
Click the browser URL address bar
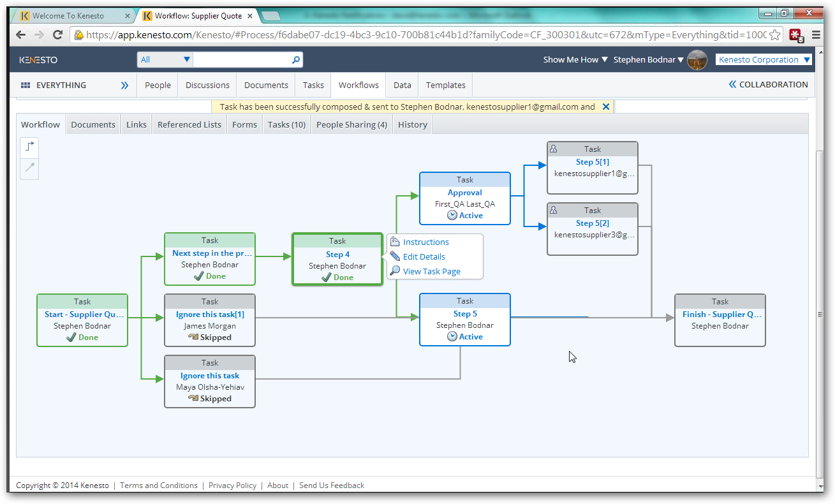[425, 35]
